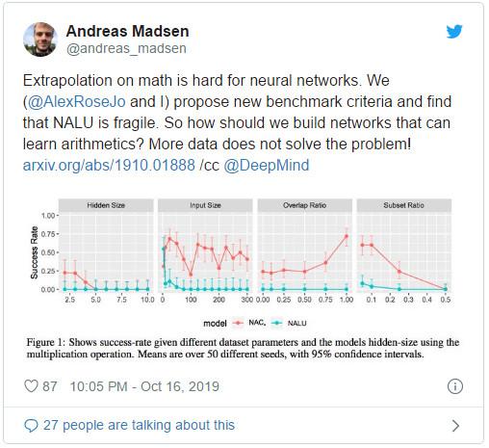
Task: Click the Twitter bird logo
Action: tap(454, 32)
